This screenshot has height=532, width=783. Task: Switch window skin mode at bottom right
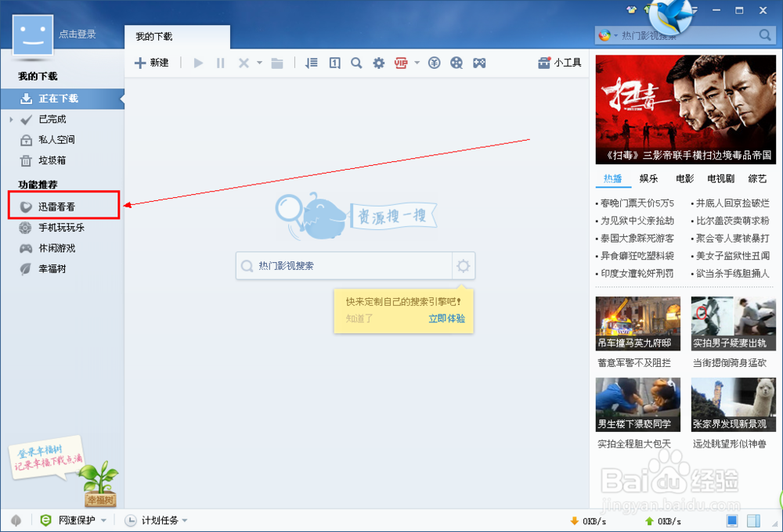pyautogui.click(x=731, y=519)
